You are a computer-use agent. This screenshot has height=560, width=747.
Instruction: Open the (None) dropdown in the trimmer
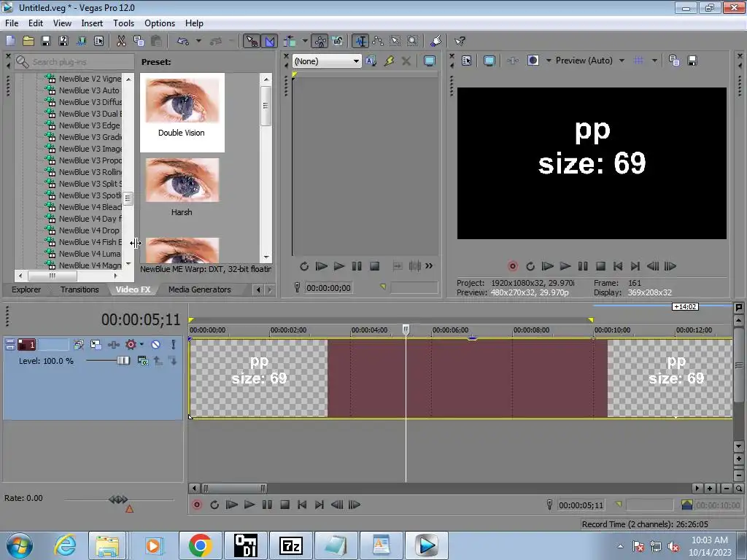pos(326,61)
